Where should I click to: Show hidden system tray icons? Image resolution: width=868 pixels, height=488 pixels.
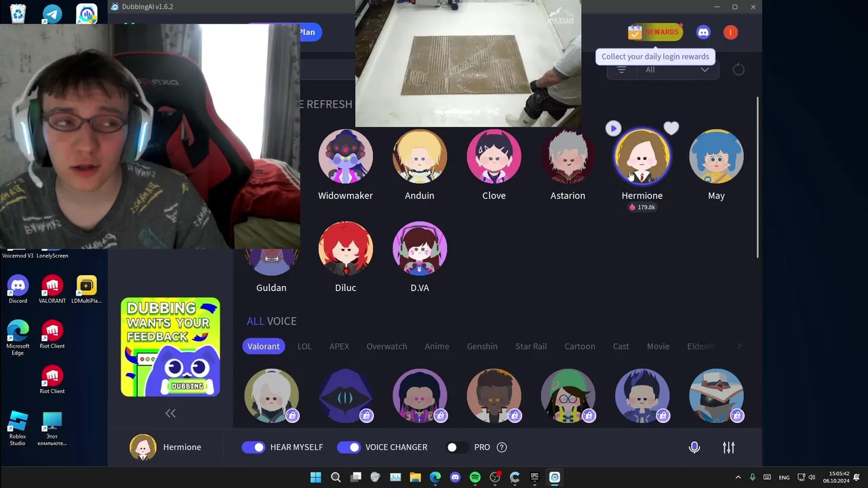(738, 477)
